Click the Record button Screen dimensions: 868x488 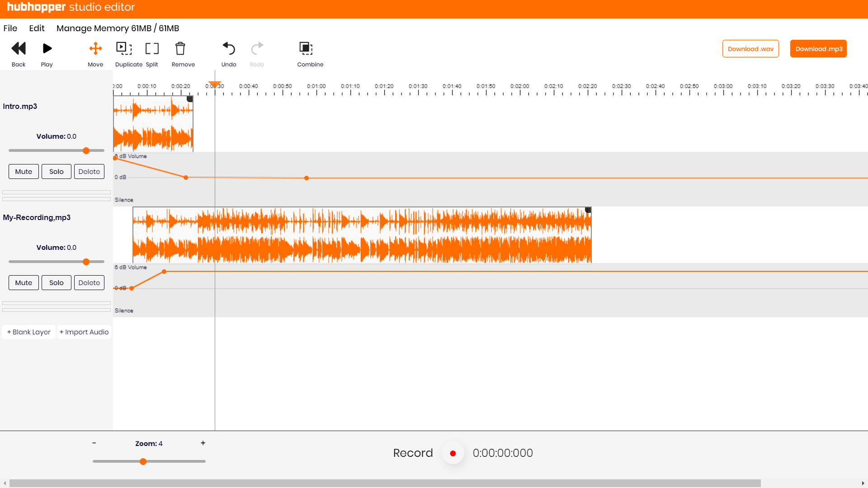click(453, 453)
